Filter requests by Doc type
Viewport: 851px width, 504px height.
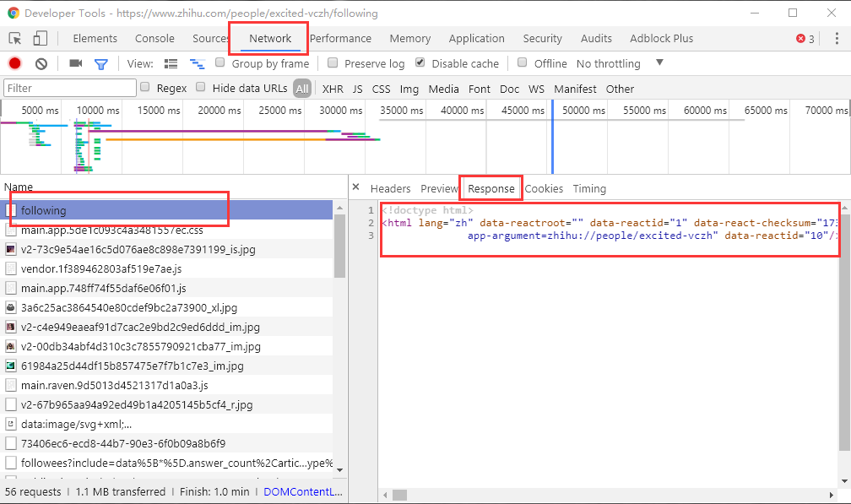click(x=509, y=89)
